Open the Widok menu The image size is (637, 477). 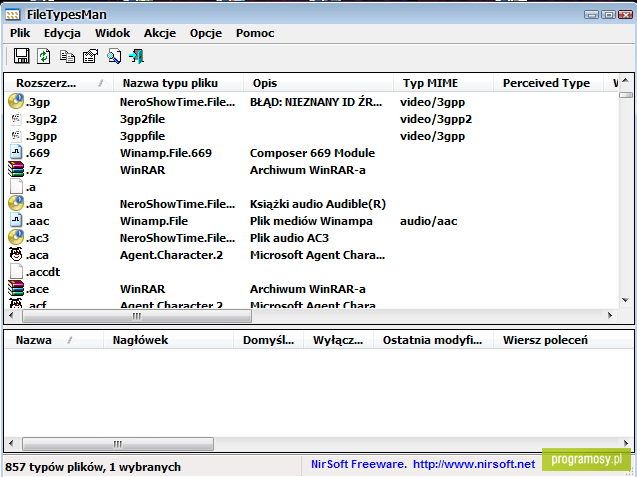(113, 33)
